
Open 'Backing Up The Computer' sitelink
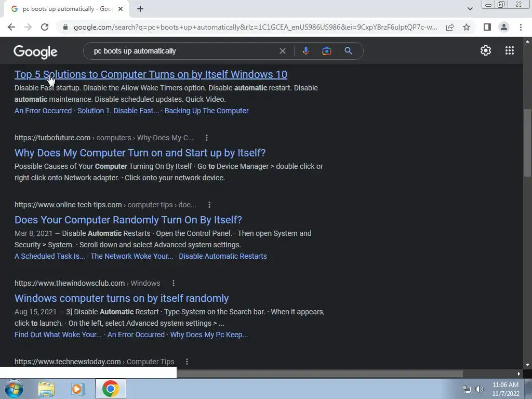[206, 111]
